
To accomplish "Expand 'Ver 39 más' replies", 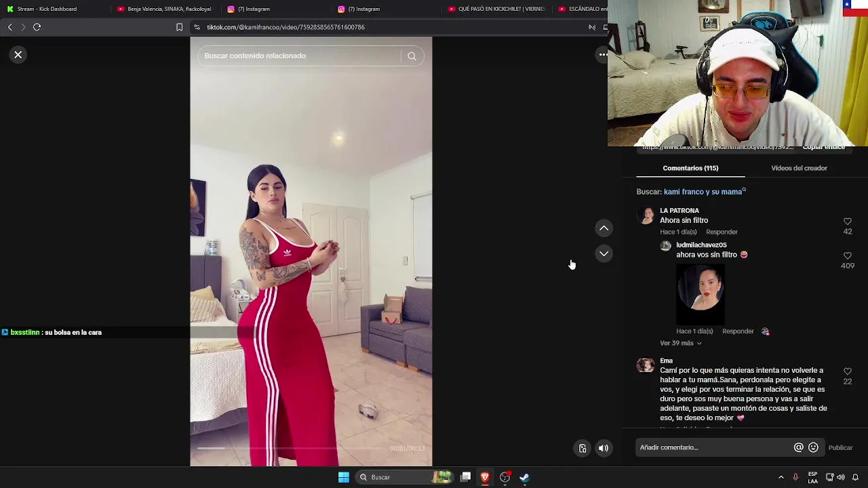I will click(x=681, y=343).
